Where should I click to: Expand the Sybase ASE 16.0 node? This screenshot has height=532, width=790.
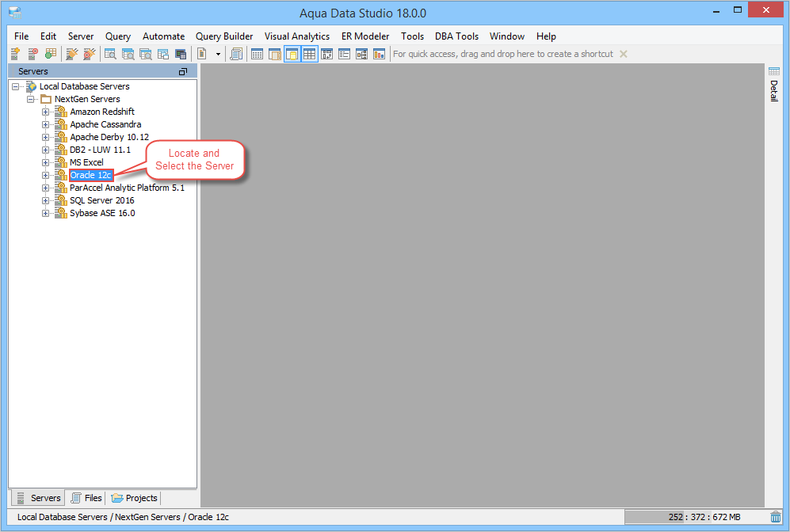pyautogui.click(x=45, y=214)
